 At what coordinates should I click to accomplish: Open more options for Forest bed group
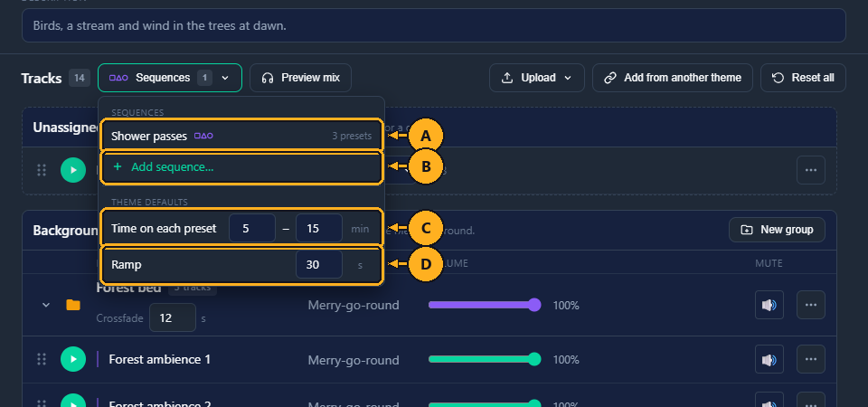point(810,305)
